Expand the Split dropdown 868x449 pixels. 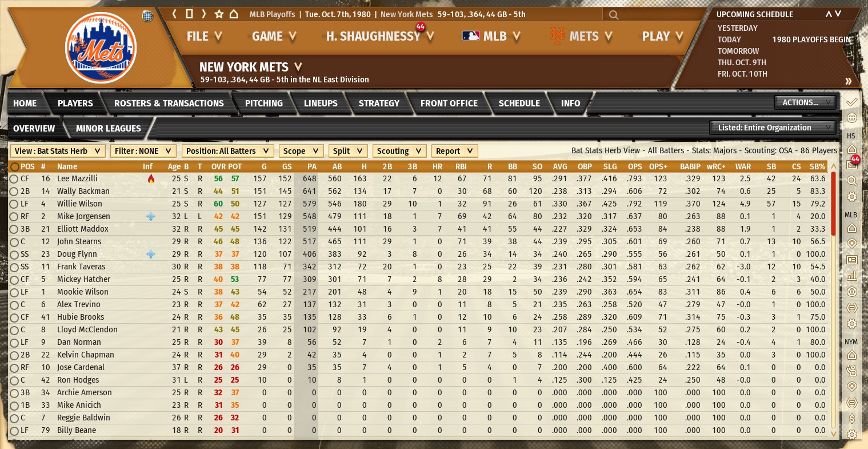coord(348,151)
